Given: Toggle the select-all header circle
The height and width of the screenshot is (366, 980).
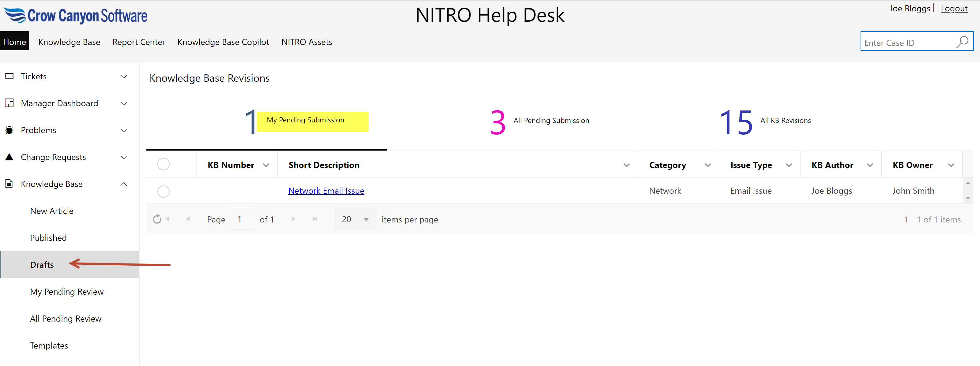Looking at the screenshot, I should click(x=163, y=164).
